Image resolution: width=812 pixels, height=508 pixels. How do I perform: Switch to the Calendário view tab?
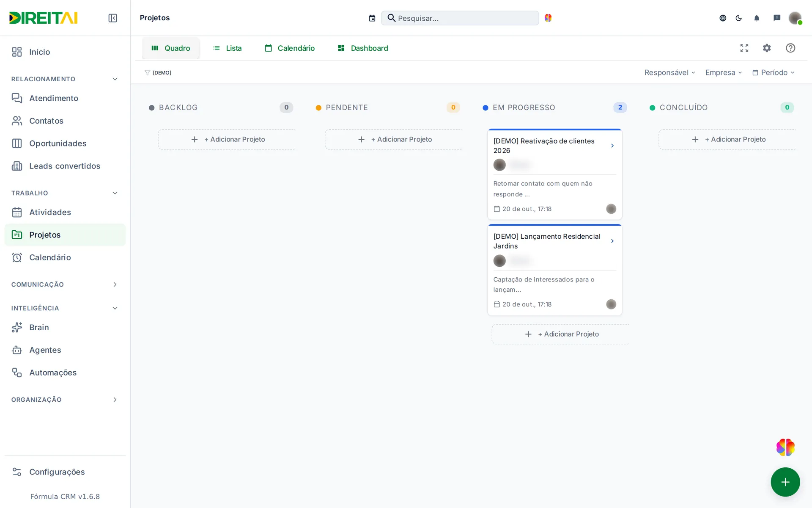pyautogui.click(x=290, y=48)
